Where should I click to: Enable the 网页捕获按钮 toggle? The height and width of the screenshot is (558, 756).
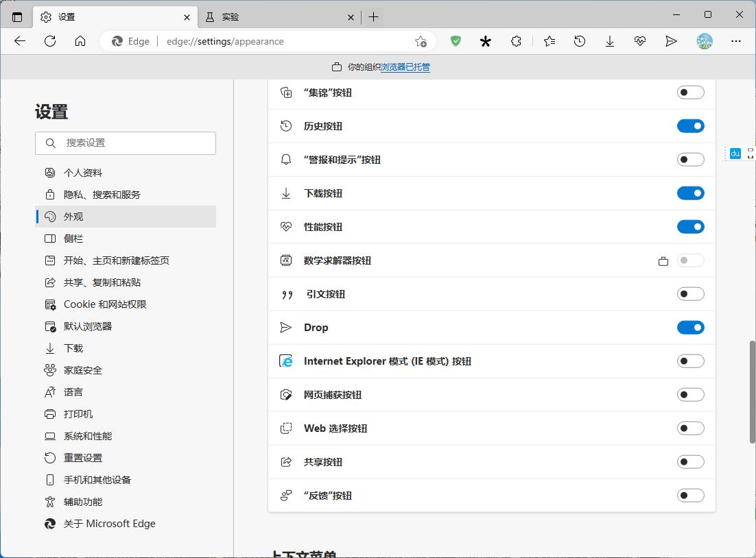(690, 395)
